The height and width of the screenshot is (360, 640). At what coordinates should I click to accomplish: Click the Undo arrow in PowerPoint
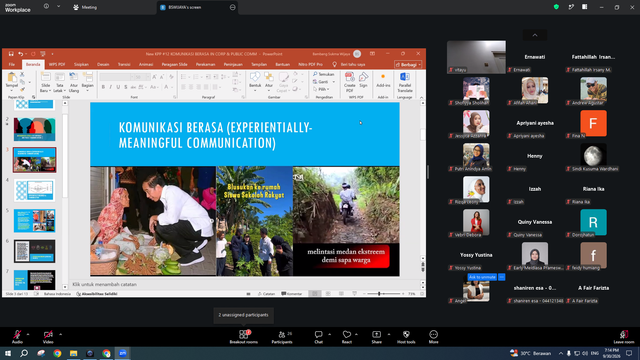[20, 54]
